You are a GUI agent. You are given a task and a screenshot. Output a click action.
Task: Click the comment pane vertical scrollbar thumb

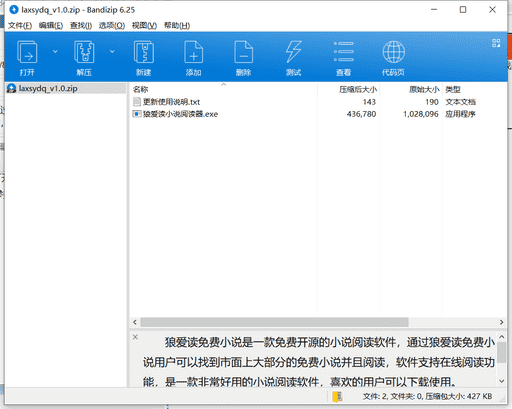[502, 352]
